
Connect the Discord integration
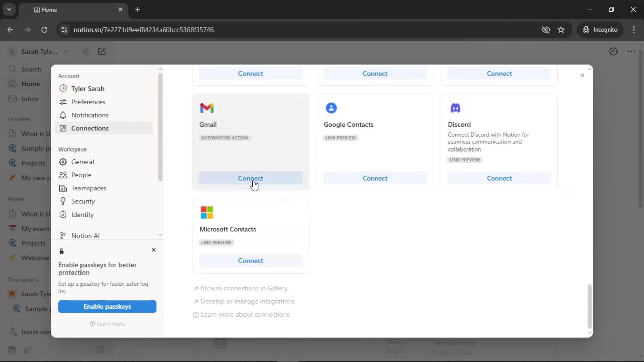pyautogui.click(x=499, y=178)
